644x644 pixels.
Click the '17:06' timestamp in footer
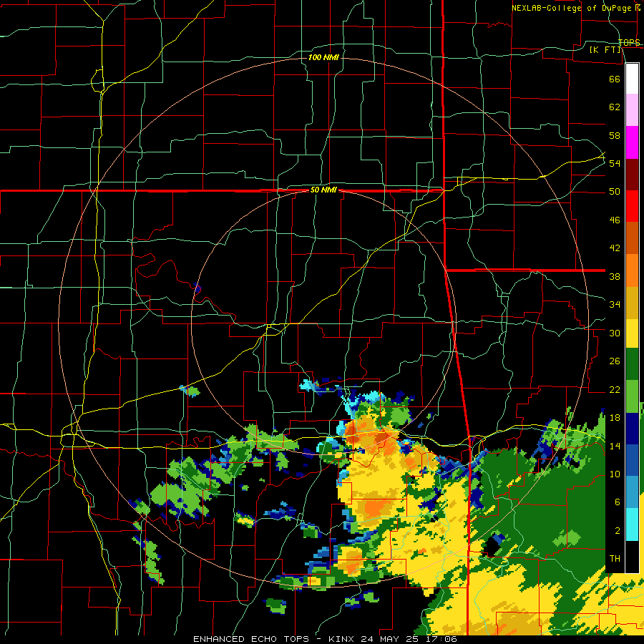click(x=442, y=639)
